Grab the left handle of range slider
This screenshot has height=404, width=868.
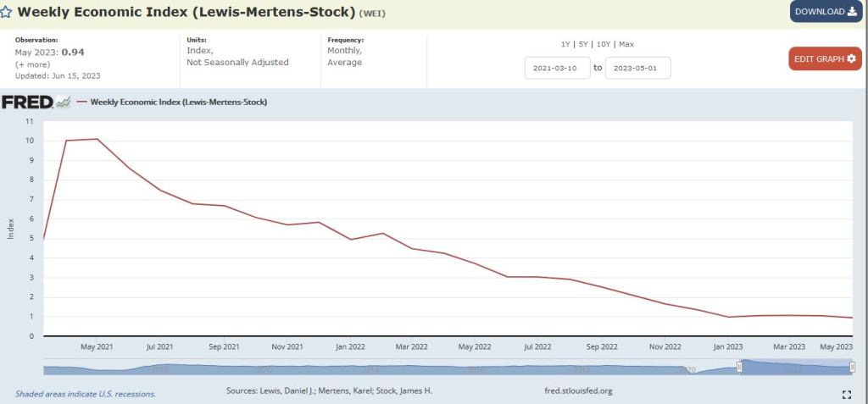(739, 367)
